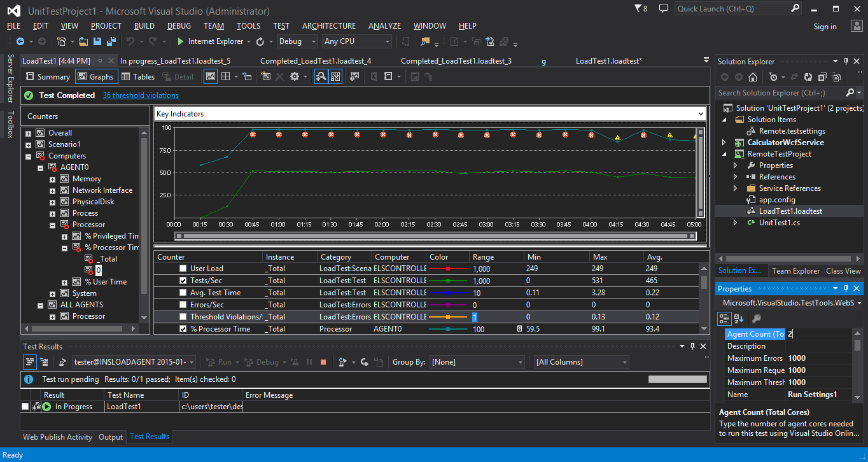Screen dimensions: 868x462
Task: Switch to Completed_LoadTest1.loadtest_4 tab
Action: coord(316,61)
